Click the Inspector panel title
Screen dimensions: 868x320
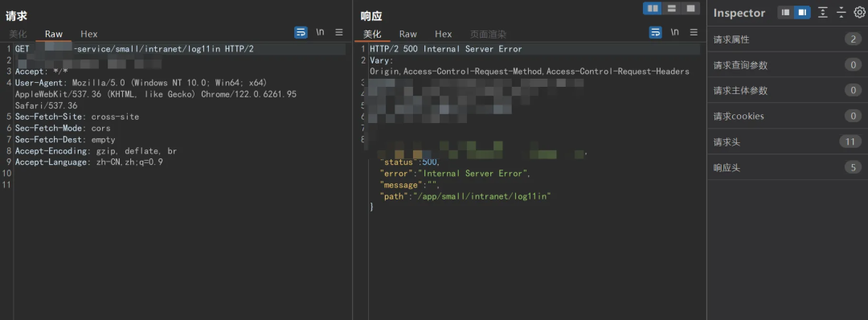point(739,13)
